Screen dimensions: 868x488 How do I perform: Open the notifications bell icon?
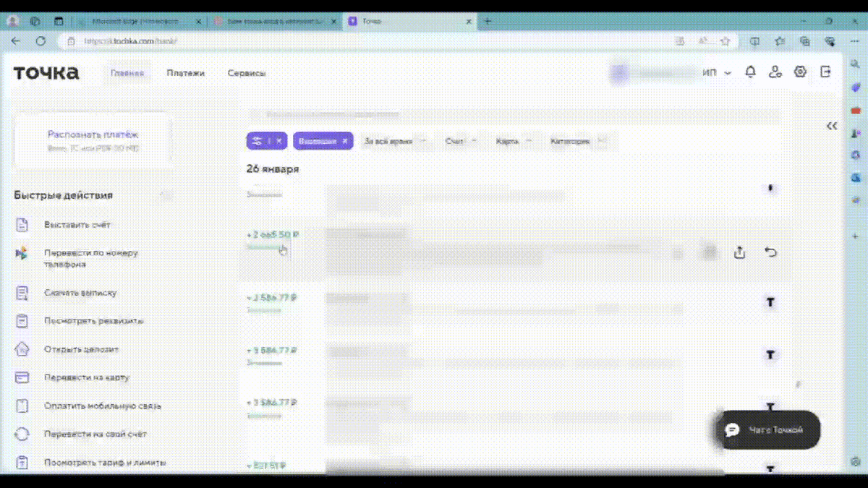tap(751, 72)
